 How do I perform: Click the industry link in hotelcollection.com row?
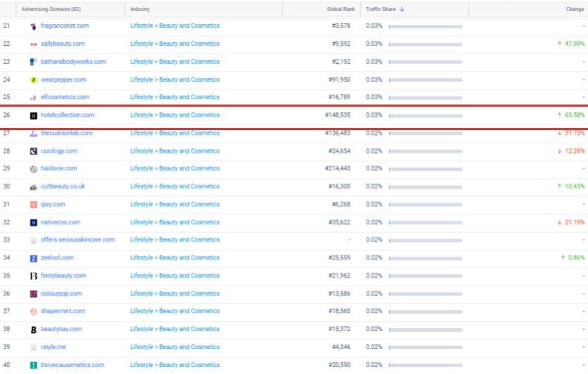pos(175,115)
